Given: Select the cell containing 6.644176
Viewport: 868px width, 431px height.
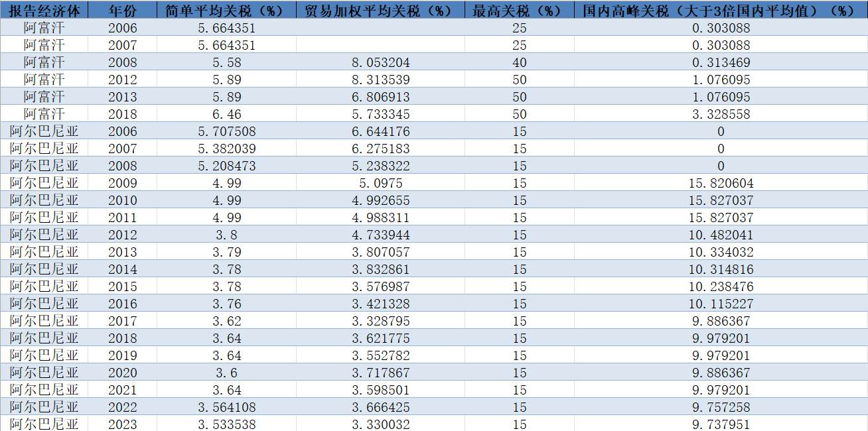Looking at the screenshot, I should coord(380,131).
